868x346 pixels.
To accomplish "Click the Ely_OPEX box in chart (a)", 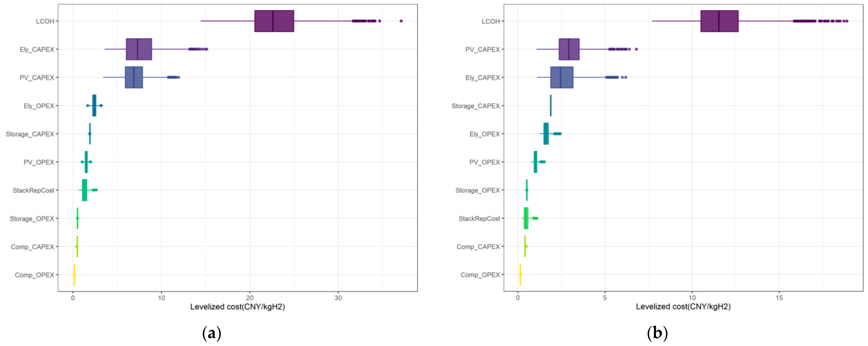I will coord(94,106).
